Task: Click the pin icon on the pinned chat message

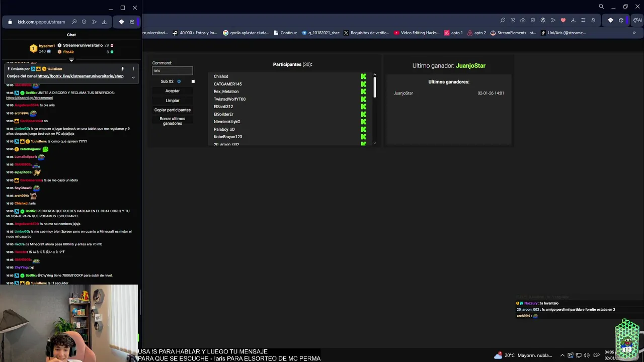Action: 122,69
